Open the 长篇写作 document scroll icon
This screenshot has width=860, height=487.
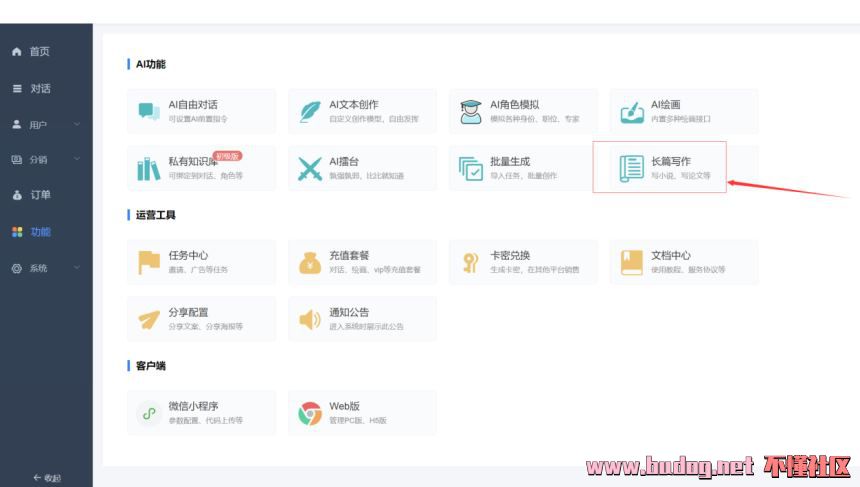[631, 168]
